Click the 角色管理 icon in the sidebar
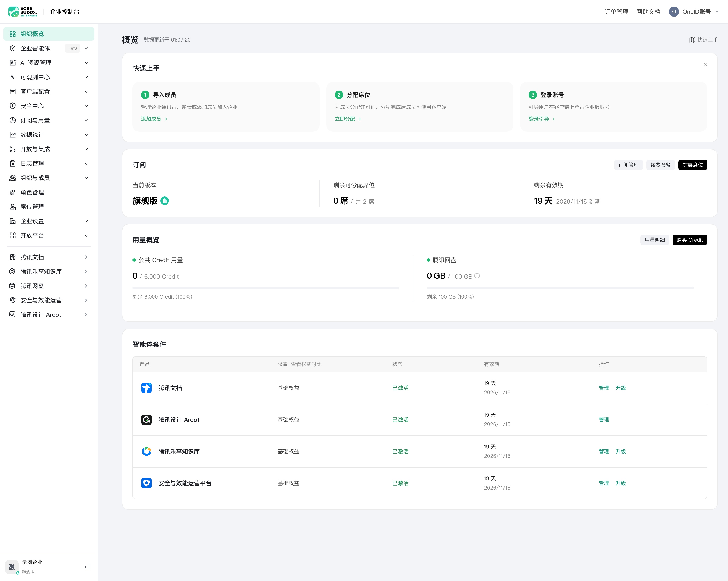Image resolution: width=728 pixels, height=581 pixels. [x=12, y=192]
